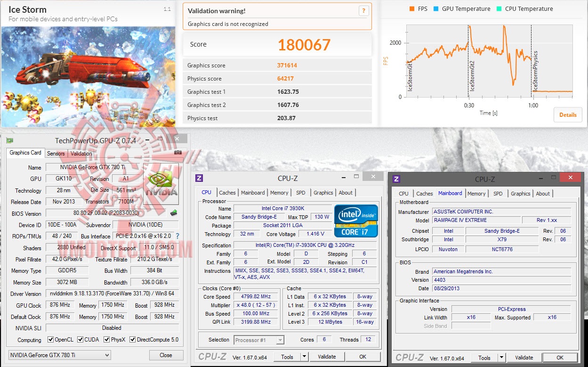This screenshot has height=367, width=588.
Task: Toggle the GPU Temperature legend entry
Action: click(x=462, y=9)
